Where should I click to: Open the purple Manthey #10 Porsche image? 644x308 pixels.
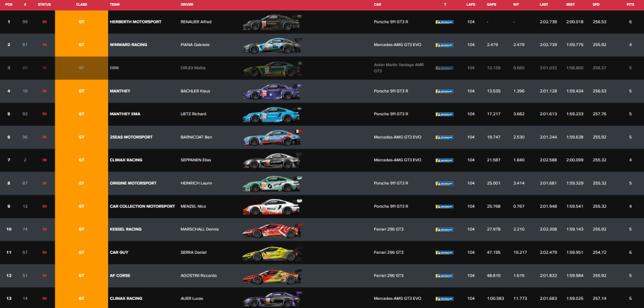(x=272, y=91)
